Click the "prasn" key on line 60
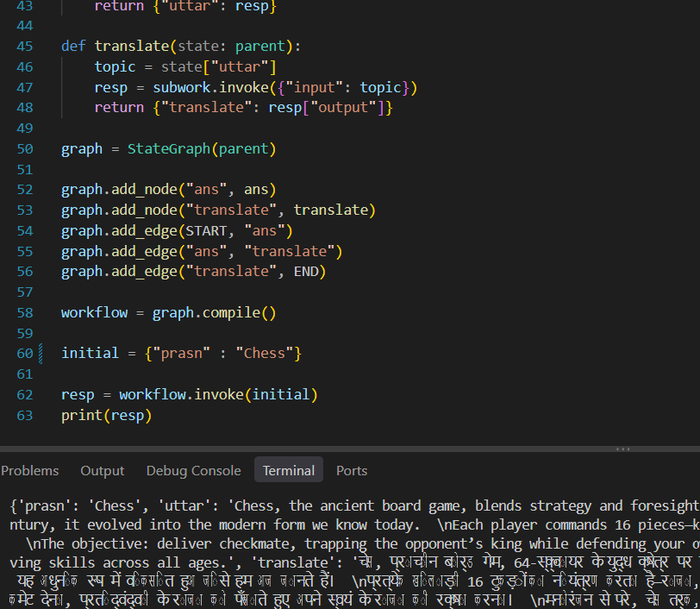The width and height of the screenshot is (700, 609). coord(181,354)
